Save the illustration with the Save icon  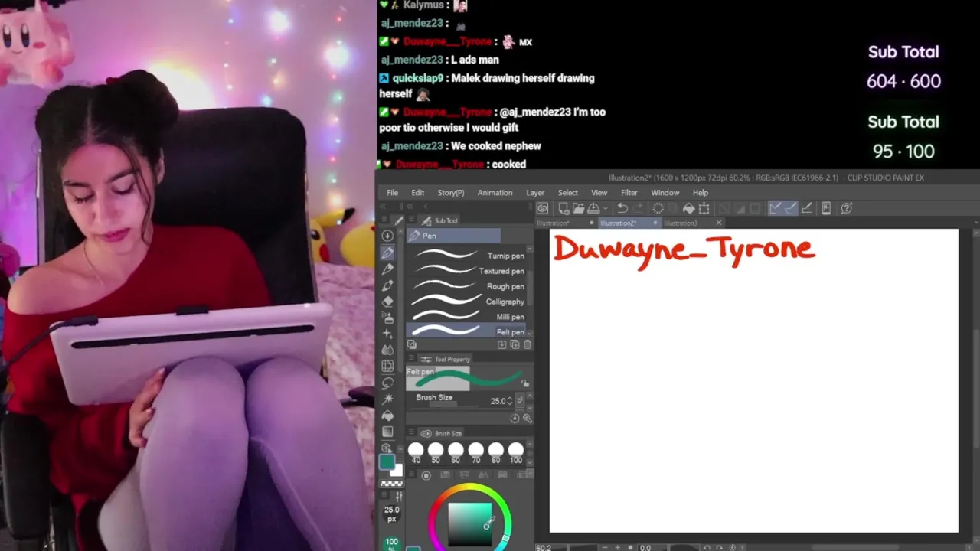593,208
